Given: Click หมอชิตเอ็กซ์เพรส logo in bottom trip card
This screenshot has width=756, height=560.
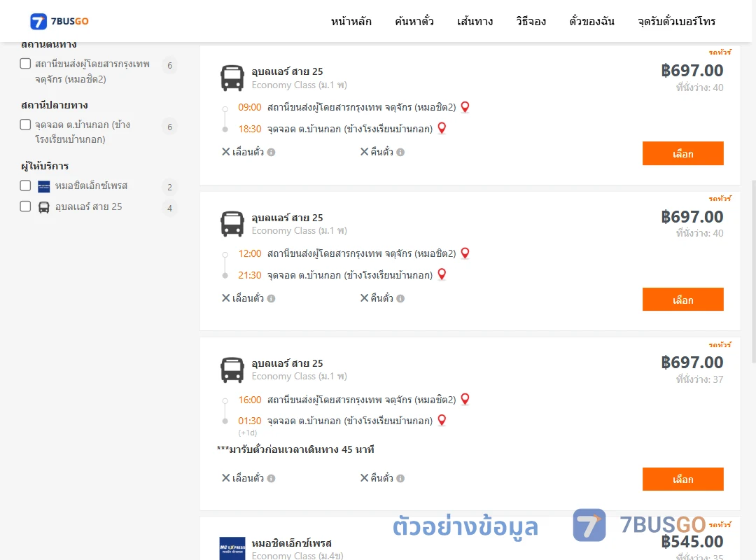Looking at the screenshot, I should [232, 548].
